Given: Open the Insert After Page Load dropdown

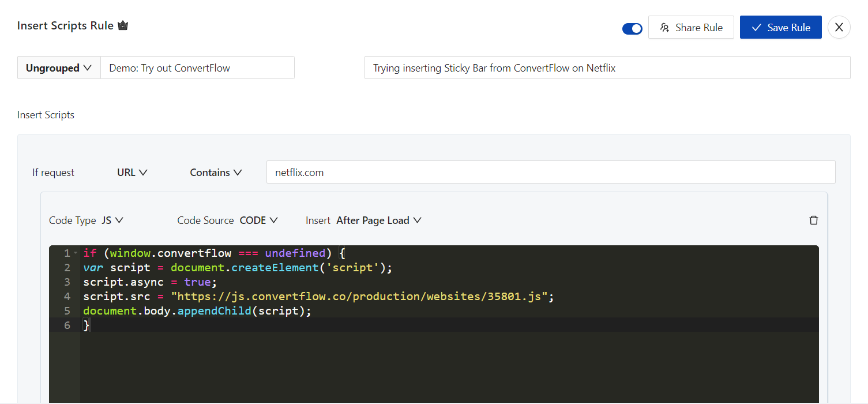Looking at the screenshot, I should 379,220.
